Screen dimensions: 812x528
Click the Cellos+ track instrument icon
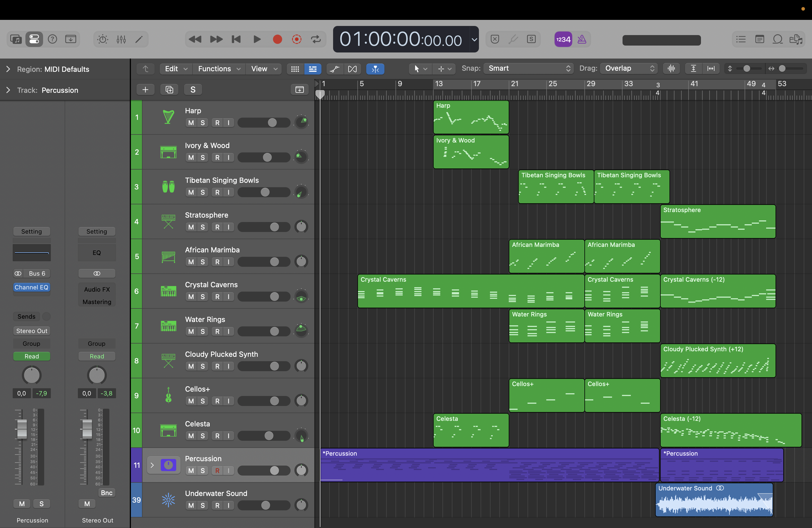tap(168, 395)
